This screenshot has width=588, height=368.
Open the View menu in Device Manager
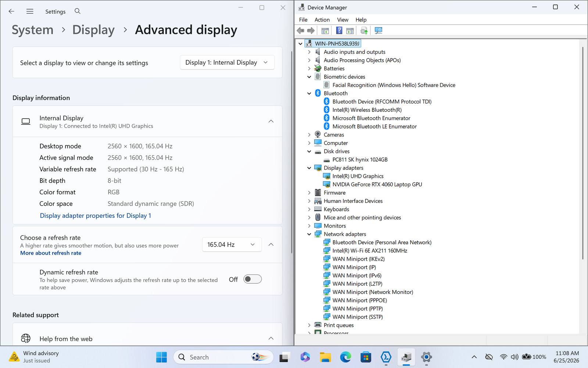point(343,20)
